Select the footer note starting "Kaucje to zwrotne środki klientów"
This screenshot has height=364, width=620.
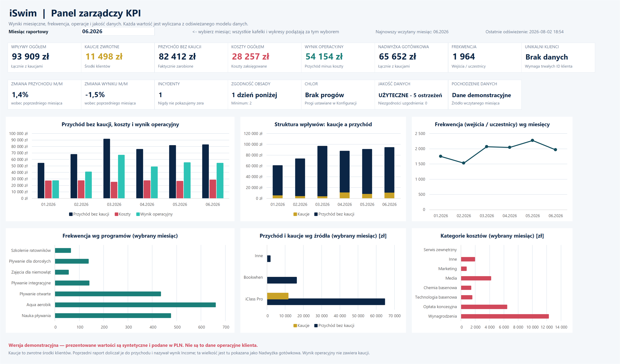coord(189,353)
